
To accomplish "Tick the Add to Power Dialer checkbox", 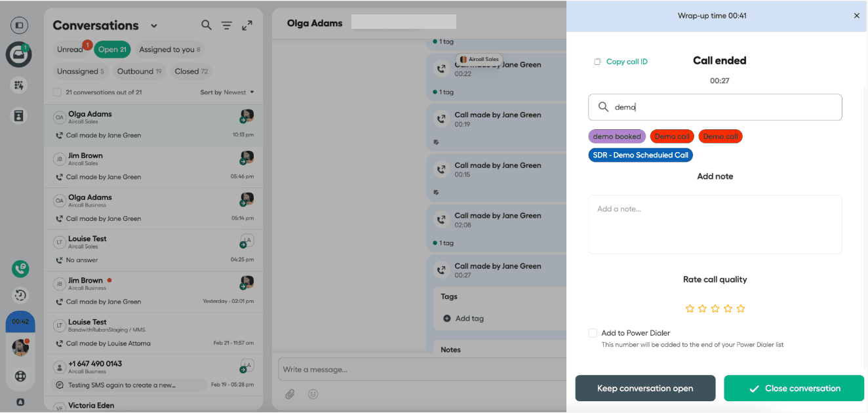I will [593, 333].
